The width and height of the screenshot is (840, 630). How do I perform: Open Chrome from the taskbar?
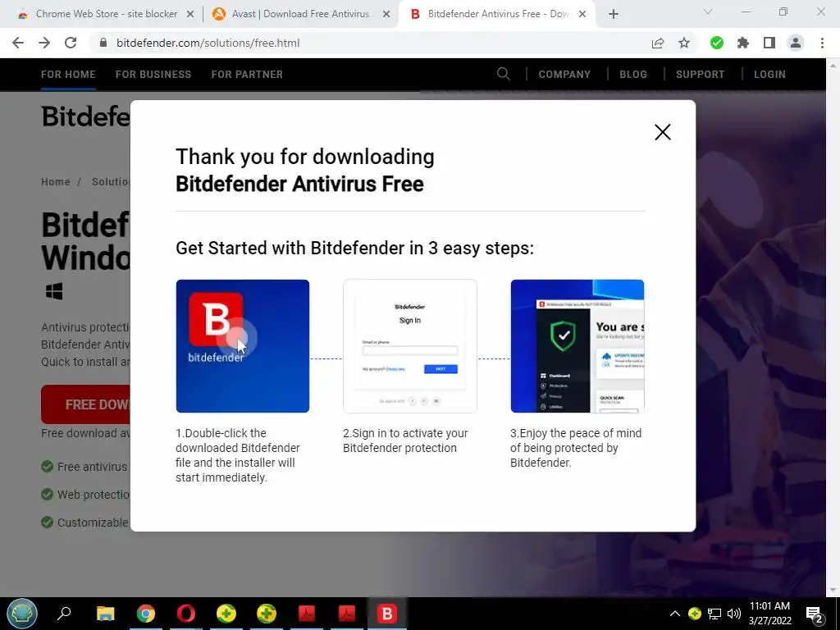(x=146, y=614)
